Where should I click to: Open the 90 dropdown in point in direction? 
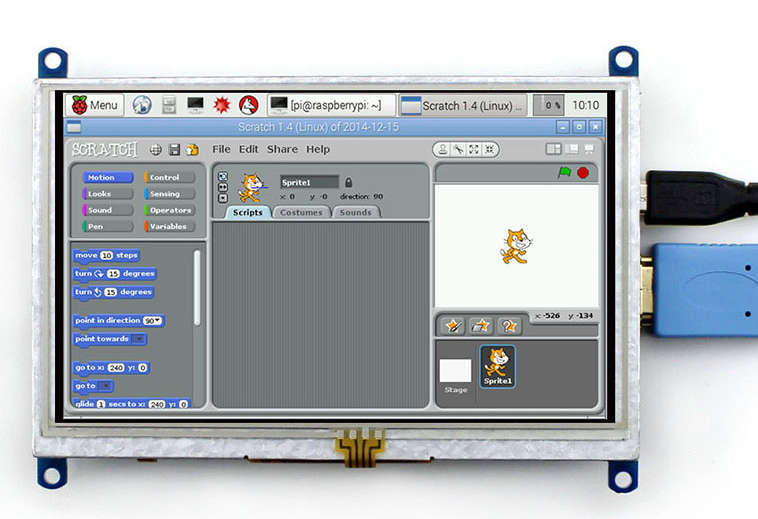tap(152, 320)
